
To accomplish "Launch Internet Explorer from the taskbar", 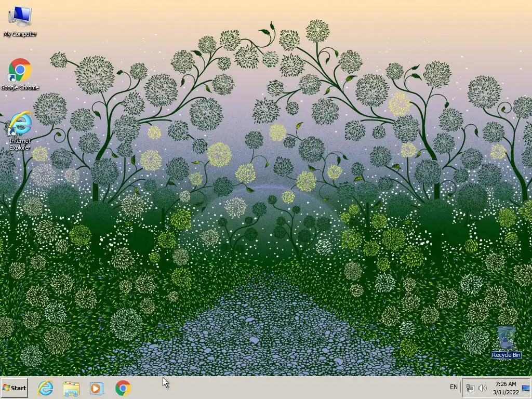I will click(x=46, y=388).
